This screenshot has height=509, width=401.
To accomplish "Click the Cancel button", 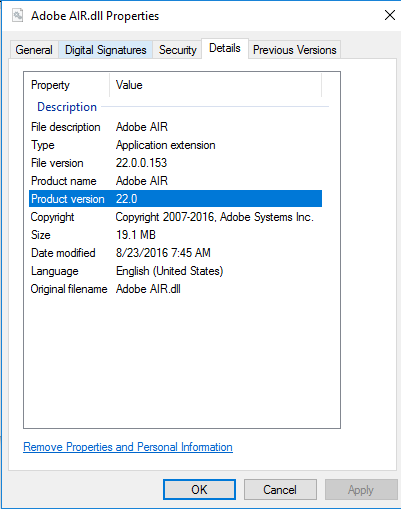I will 280,490.
